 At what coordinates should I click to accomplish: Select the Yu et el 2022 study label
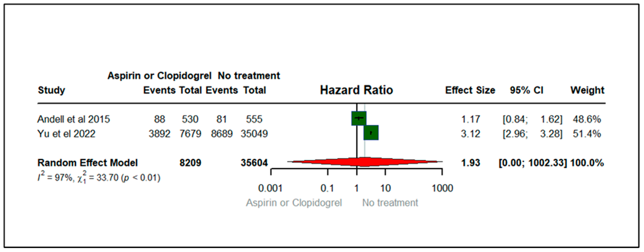[66, 134]
